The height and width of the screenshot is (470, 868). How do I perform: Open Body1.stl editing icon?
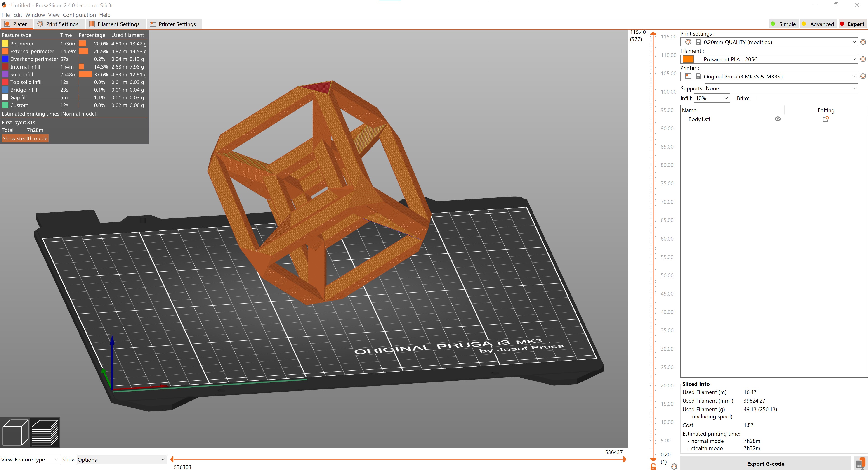tap(826, 119)
